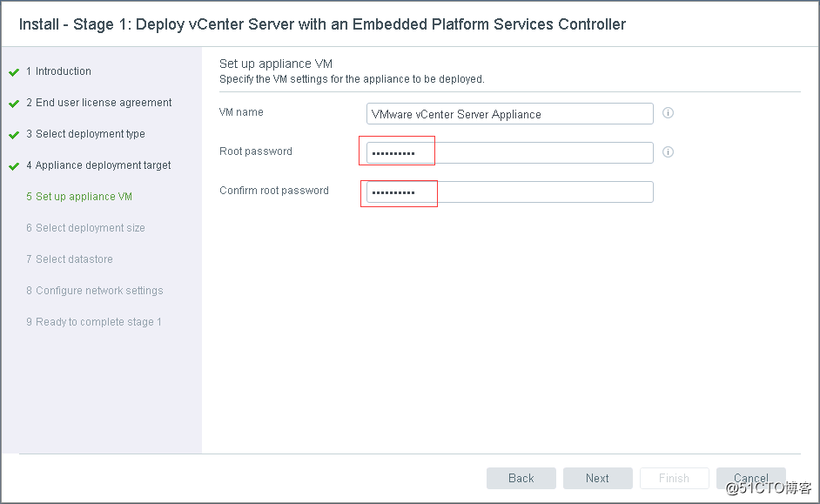The image size is (820, 504).
Task: Click the Next button
Action: (x=597, y=479)
